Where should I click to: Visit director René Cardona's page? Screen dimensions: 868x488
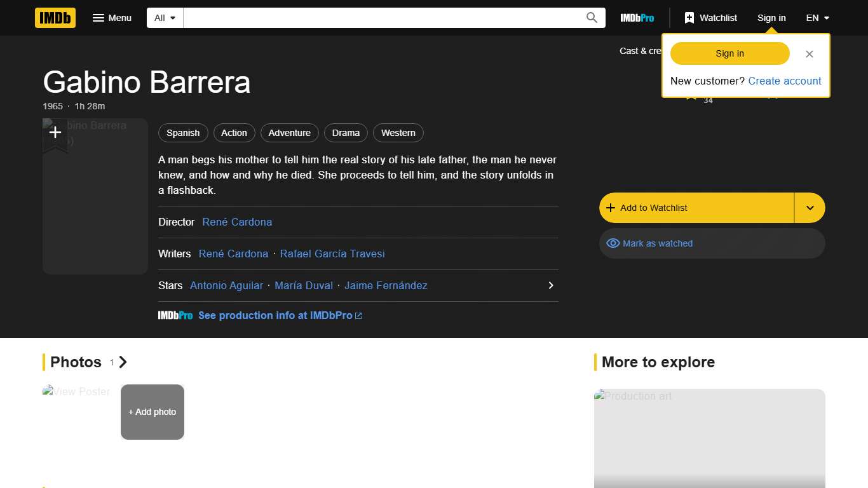coord(237,222)
